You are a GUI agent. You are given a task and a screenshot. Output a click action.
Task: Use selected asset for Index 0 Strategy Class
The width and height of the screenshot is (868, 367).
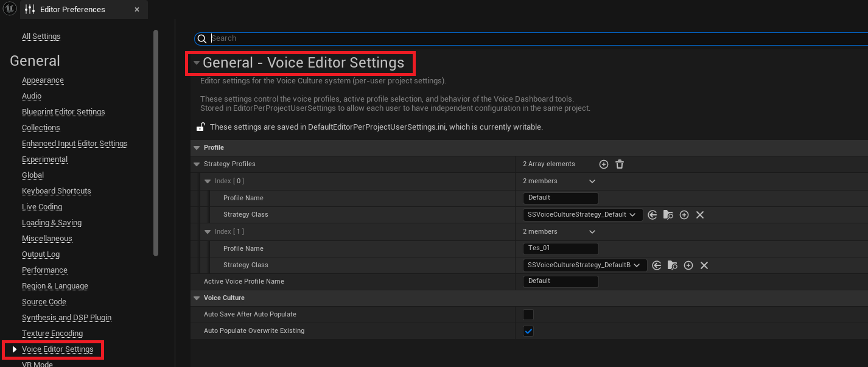653,215
